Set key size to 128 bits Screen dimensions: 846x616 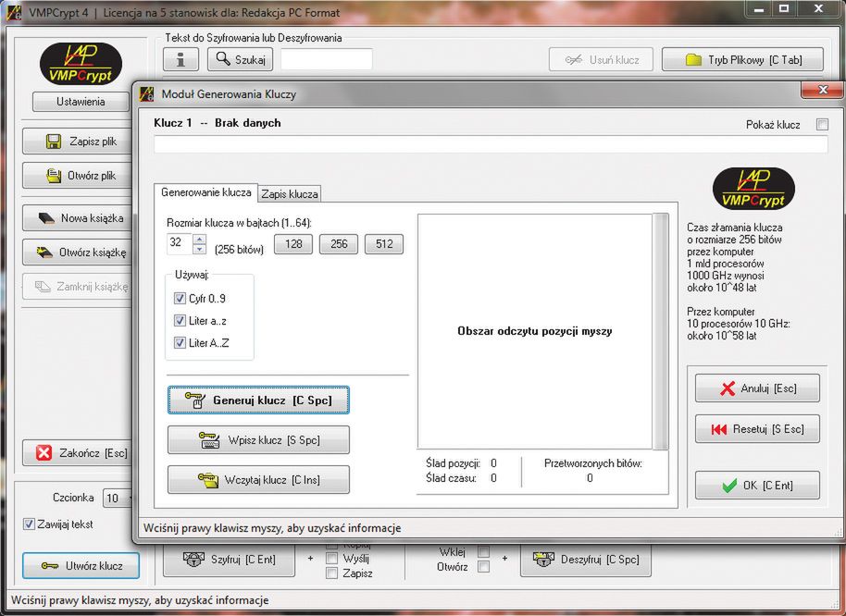tap(293, 244)
